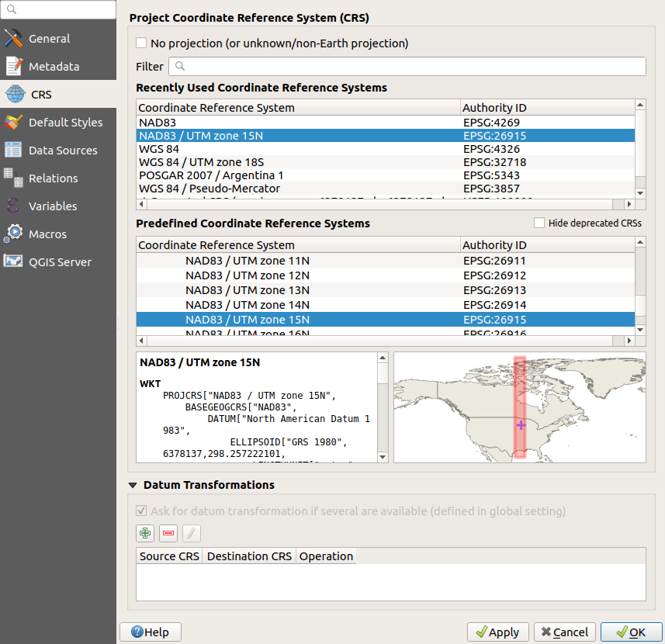Viewport: 665px width, 644px height.
Task: Open the General settings icon in sidebar
Action: [x=14, y=39]
